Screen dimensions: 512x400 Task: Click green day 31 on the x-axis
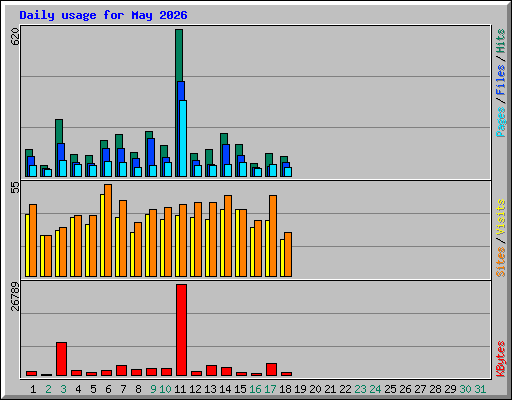coord(480,389)
